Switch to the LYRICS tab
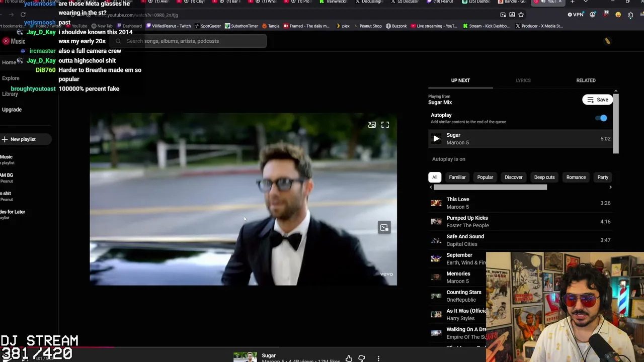The height and width of the screenshot is (362, 644). [523, 80]
